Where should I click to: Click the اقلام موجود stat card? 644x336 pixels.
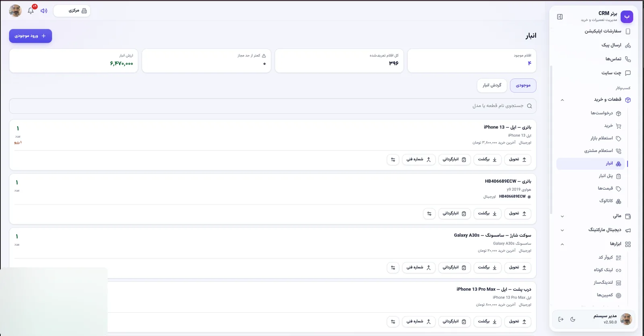tap(472, 61)
